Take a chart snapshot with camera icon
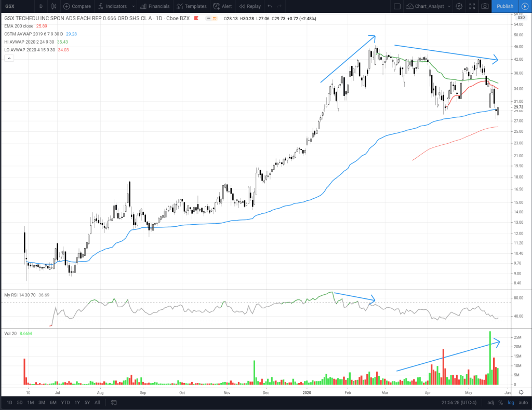The image size is (532, 410). (485, 6)
